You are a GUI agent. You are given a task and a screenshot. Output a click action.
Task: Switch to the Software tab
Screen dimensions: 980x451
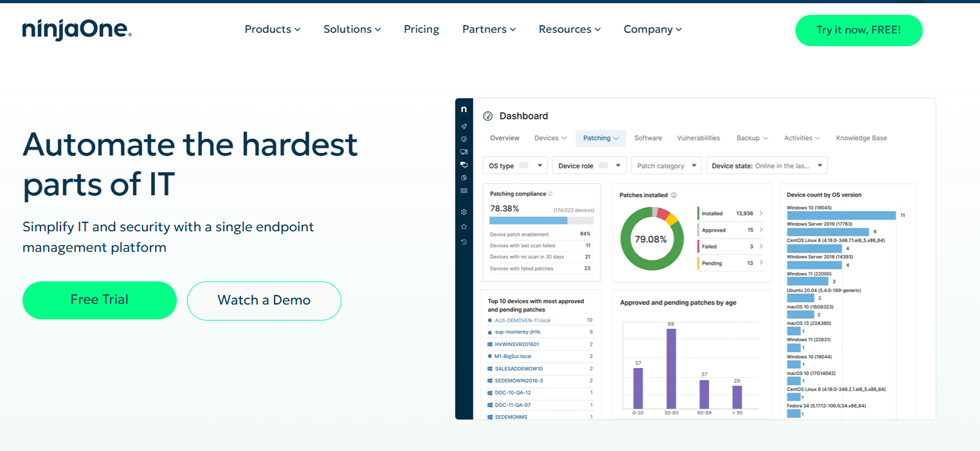(x=648, y=138)
